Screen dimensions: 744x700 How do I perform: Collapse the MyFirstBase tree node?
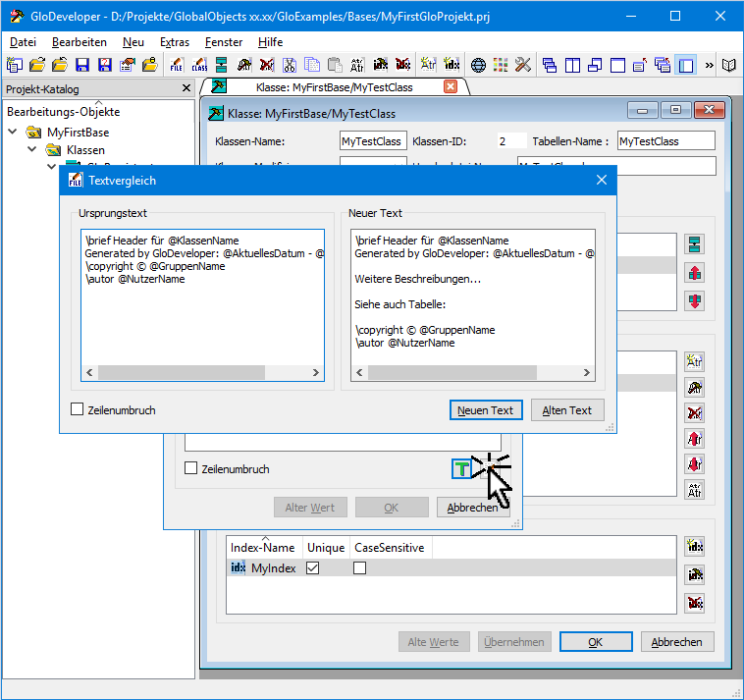[13, 132]
